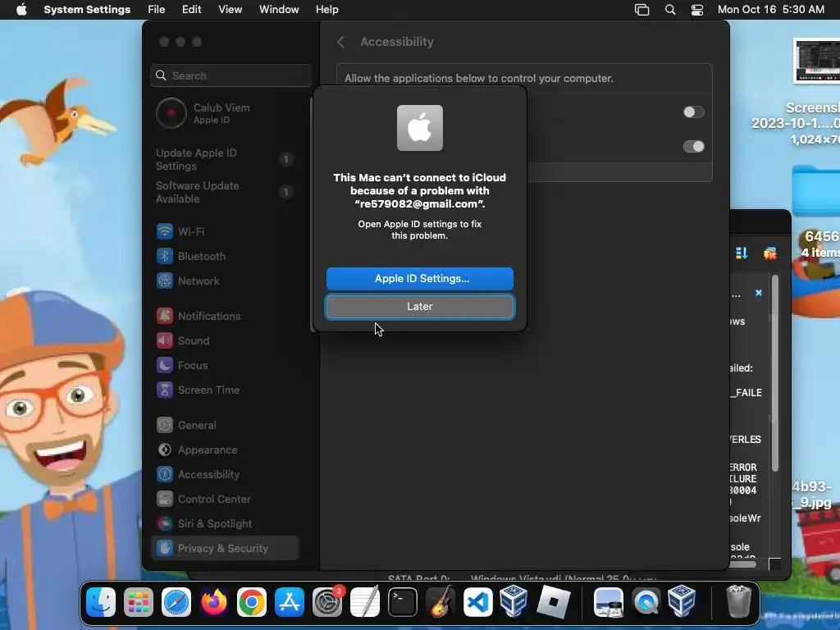This screenshot has width=840, height=630.
Task: Open QuickTime Player from the Dock
Action: pyautogui.click(x=646, y=601)
